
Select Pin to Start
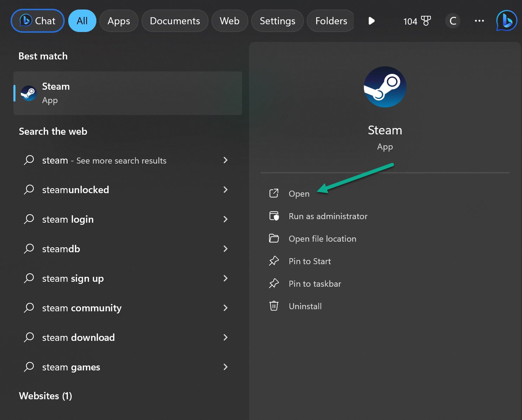click(x=310, y=261)
